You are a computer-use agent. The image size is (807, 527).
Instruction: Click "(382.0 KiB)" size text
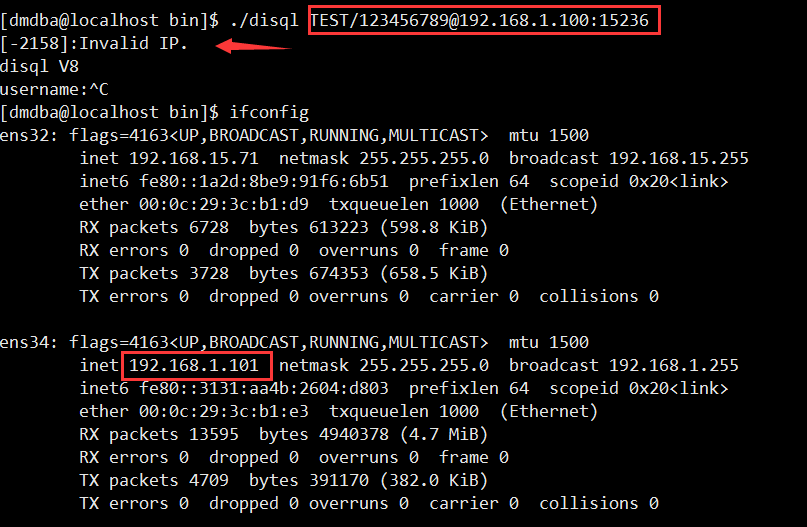433,480
